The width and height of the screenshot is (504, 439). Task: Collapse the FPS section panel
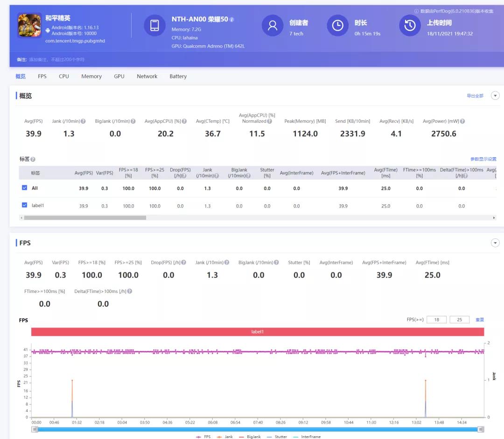(495, 243)
